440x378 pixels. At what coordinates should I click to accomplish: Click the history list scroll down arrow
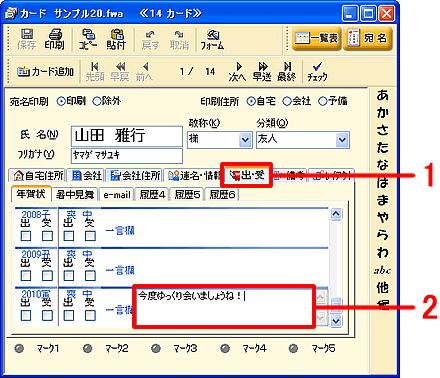(336, 321)
